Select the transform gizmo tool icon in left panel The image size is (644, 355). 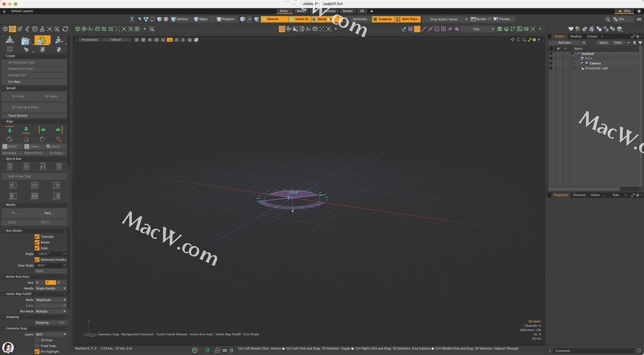click(10, 40)
